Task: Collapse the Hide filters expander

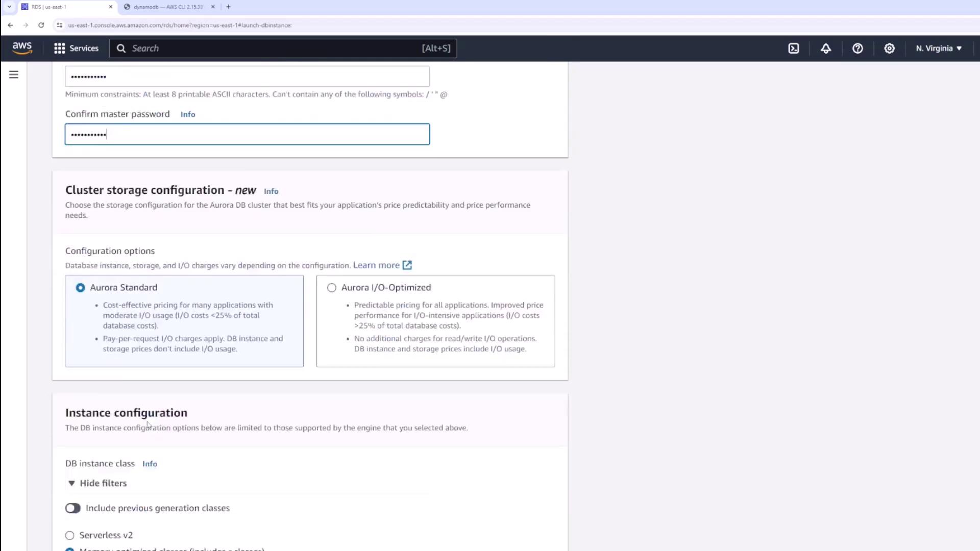Action: [97, 483]
